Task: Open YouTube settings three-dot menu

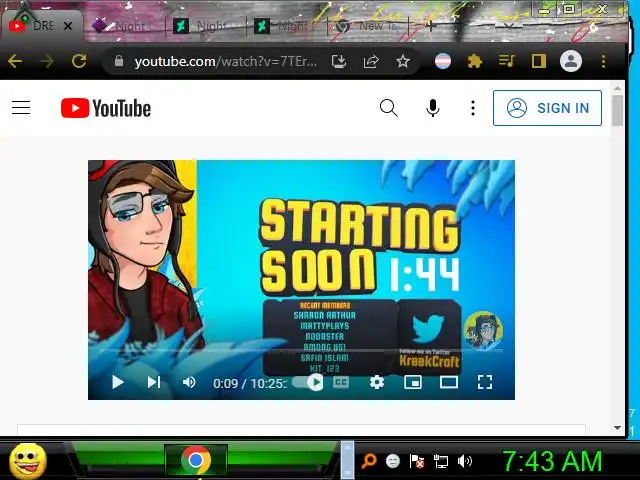Action: point(473,108)
